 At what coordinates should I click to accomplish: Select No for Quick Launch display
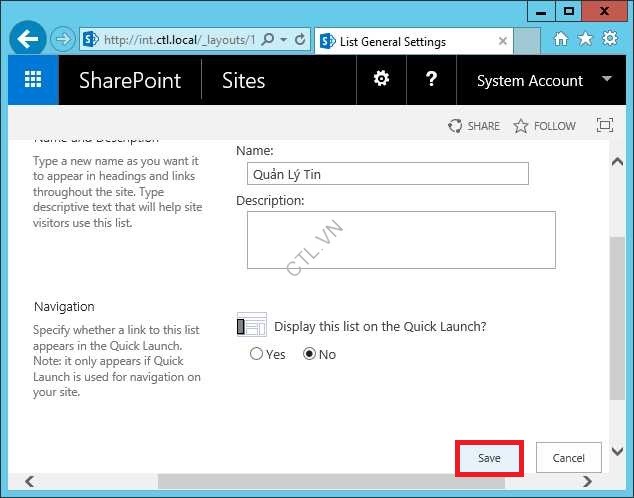[x=309, y=354]
